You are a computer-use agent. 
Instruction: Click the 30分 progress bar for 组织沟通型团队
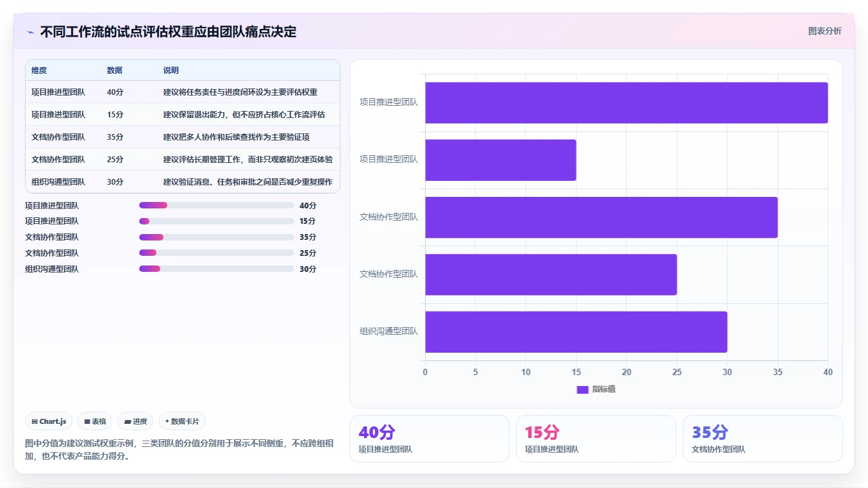(217, 269)
